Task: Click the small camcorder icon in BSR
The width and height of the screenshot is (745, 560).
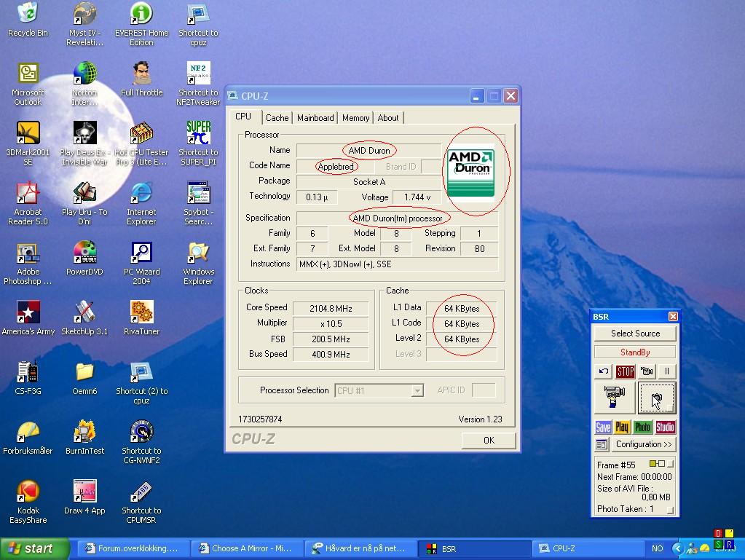Action: (x=647, y=371)
